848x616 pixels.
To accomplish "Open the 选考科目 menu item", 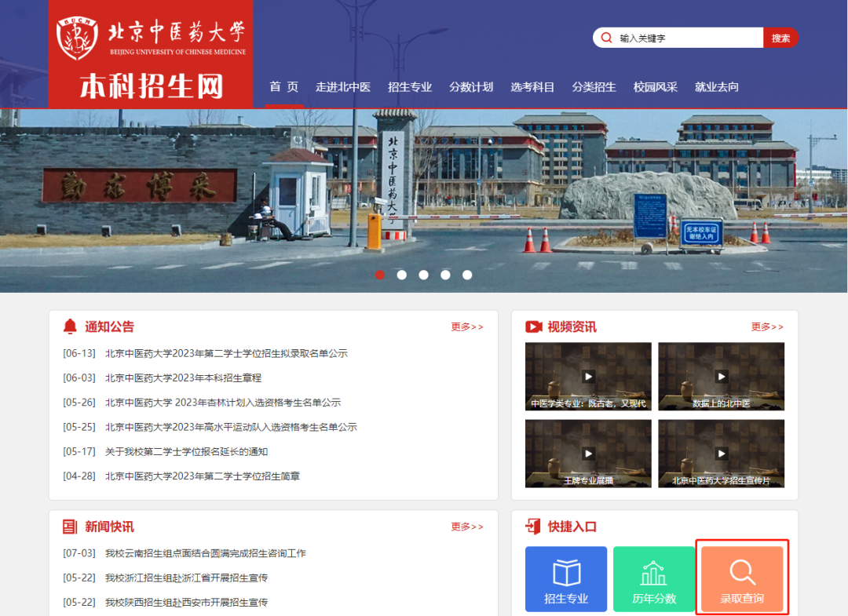I will pyautogui.click(x=532, y=87).
